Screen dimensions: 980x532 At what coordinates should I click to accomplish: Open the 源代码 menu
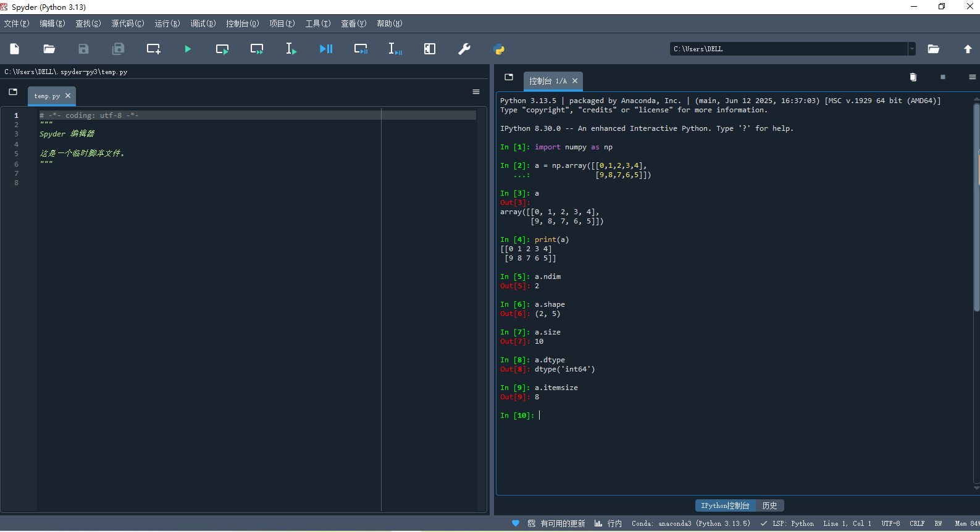(128, 23)
